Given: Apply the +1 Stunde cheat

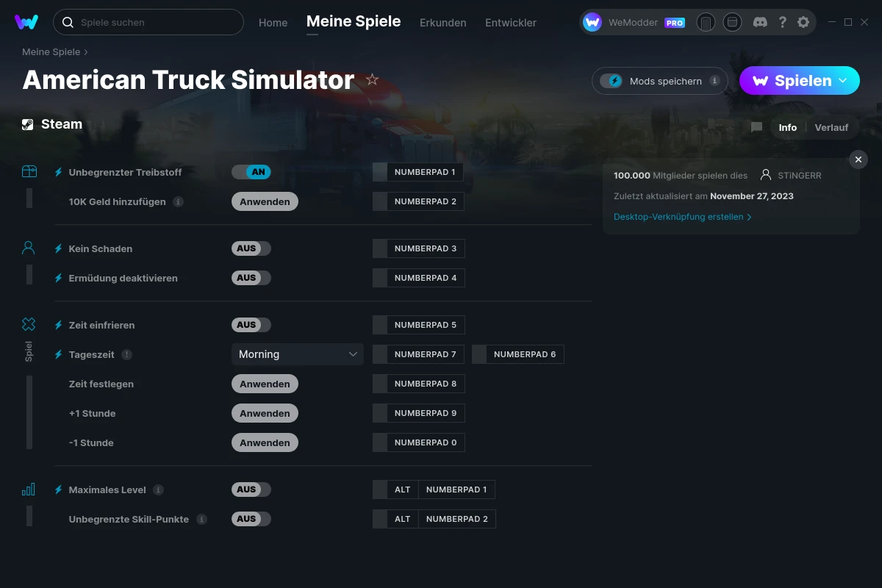Looking at the screenshot, I should pos(265,413).
